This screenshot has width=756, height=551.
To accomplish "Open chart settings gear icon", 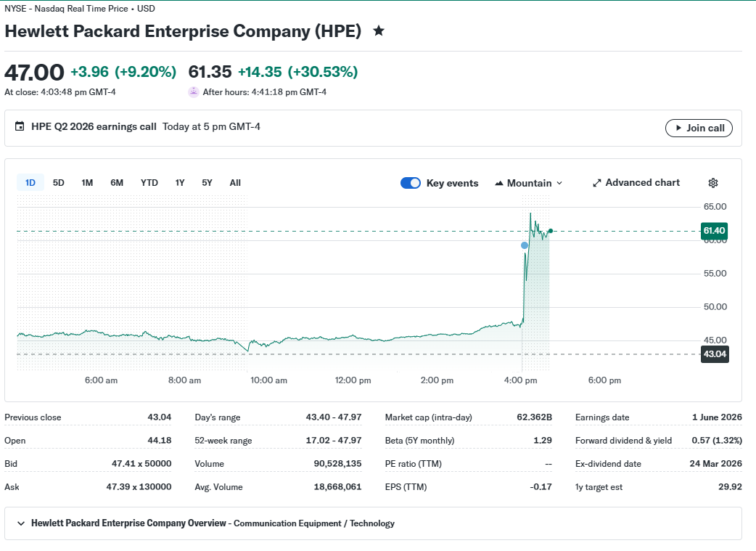I will (713, 183).
